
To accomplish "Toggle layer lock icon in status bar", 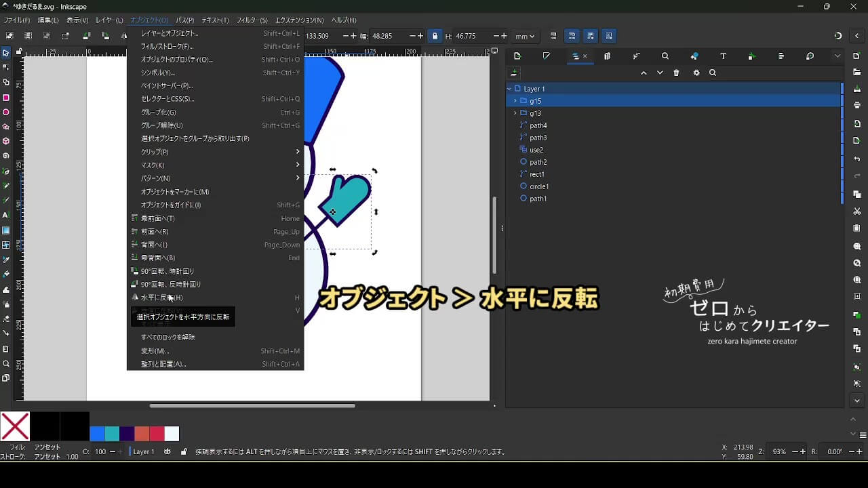I will [x=184, y=451].
